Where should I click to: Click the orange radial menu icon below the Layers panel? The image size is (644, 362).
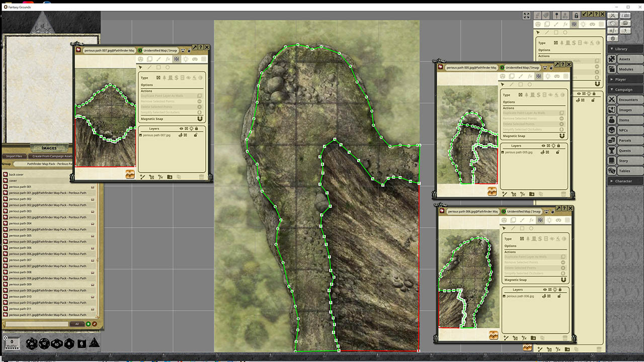tap(130, 175)
